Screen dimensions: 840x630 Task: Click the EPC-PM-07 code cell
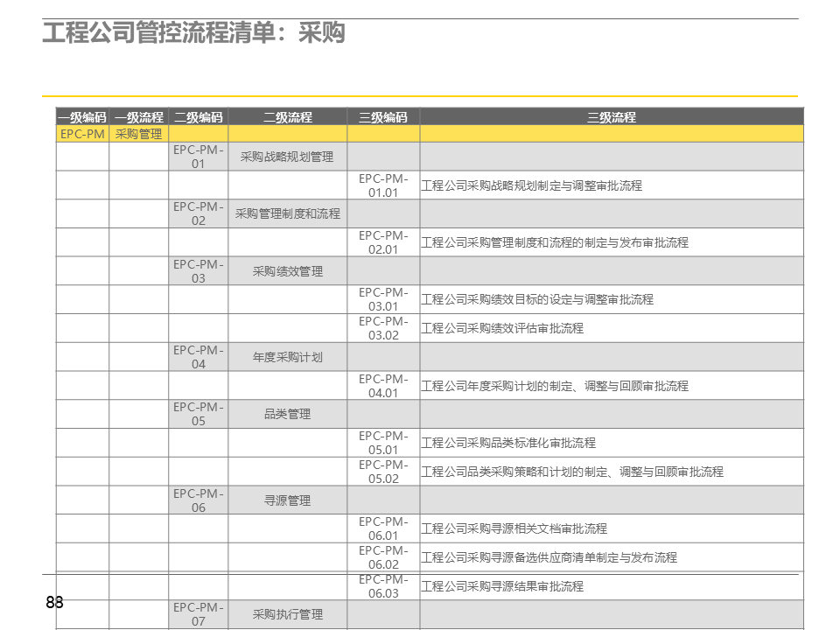pos(199,614)
